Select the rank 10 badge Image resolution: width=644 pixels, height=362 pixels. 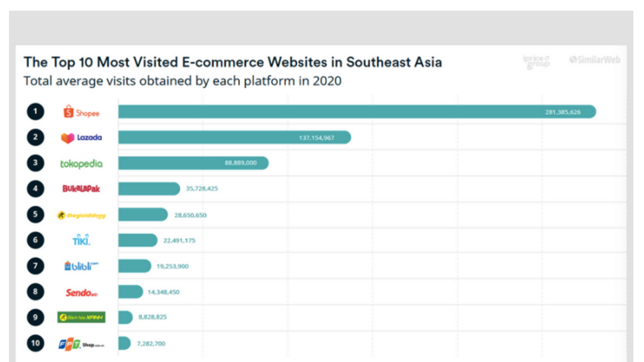click(35, 343)
